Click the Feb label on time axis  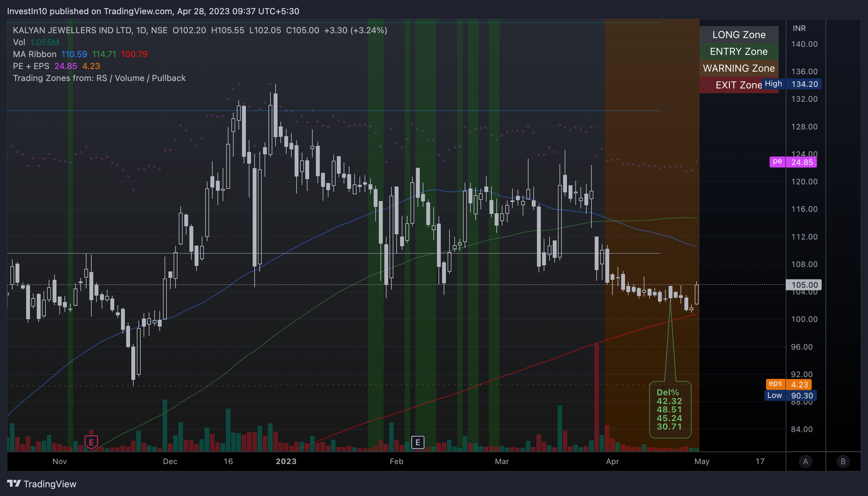coord(396,461)
